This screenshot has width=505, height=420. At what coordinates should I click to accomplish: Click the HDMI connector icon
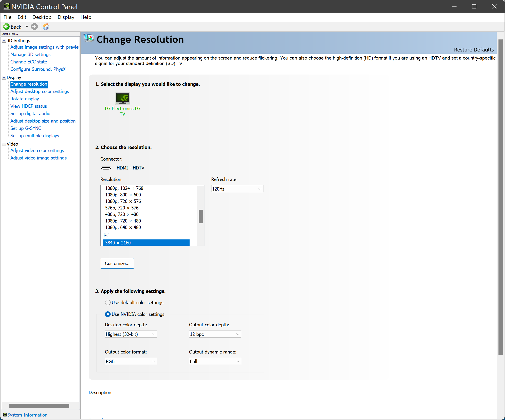click(106, 168)
